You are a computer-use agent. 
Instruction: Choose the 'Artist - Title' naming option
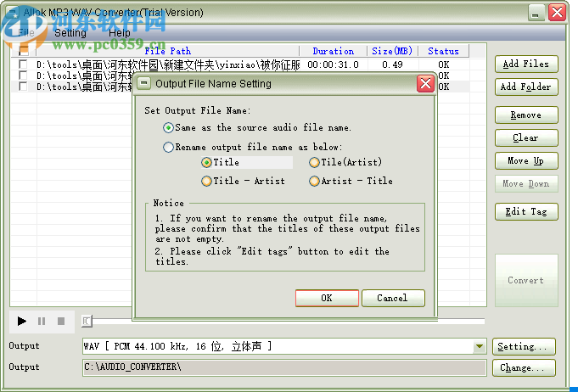point(351,181)
